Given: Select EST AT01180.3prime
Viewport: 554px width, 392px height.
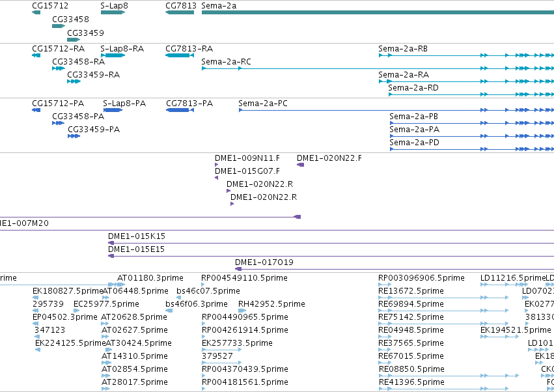Looking at the screenshot, I should pyautogui.click(x=150, y=278).
